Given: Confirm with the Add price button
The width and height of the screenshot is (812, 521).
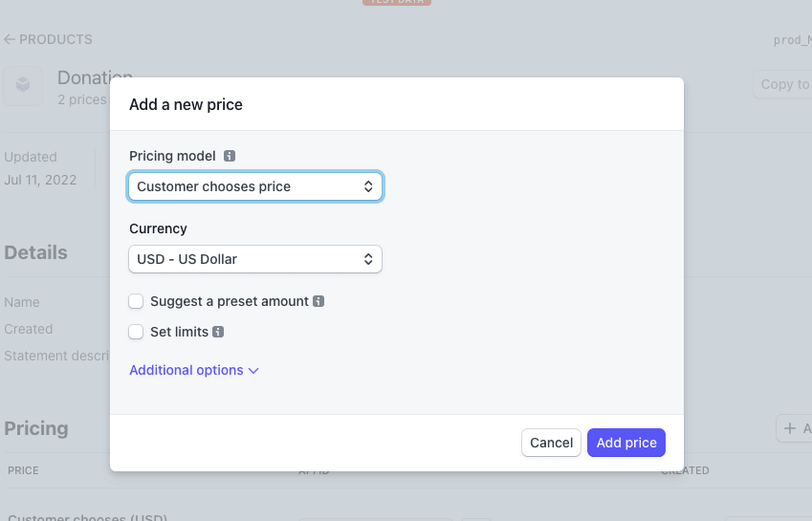Looking at the screenshot, I should click(626, 443).
